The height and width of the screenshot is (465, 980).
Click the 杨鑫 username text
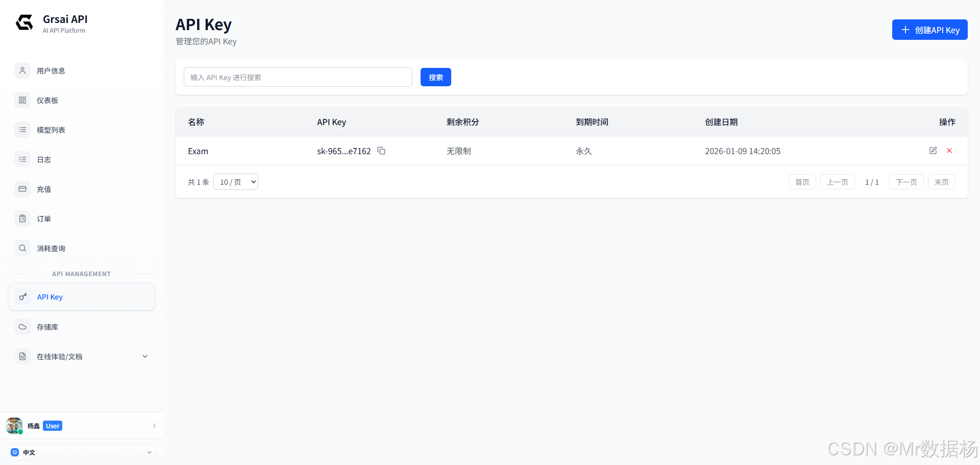click(x=34, y=426)
